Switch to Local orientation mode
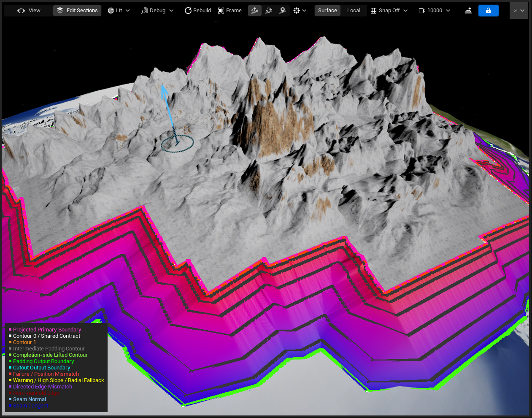 click(354, 11)
